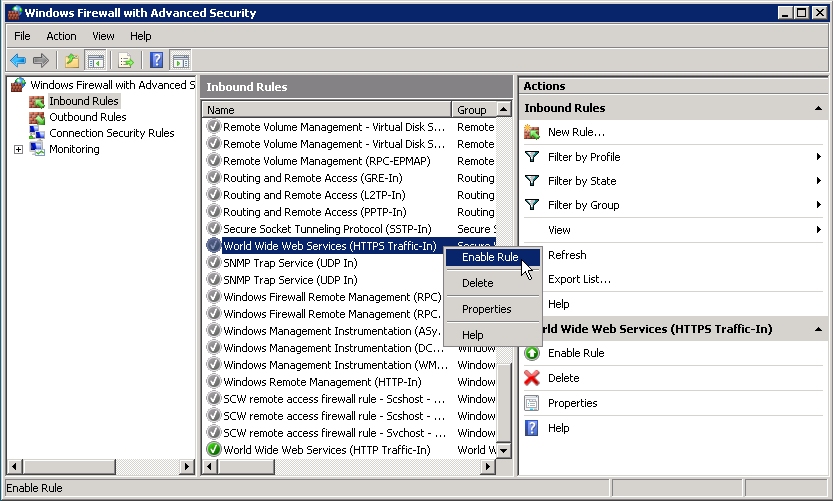
Task: Select World Wide Web Services (HTTP Traffic-In)
Action: pos(327,450)
